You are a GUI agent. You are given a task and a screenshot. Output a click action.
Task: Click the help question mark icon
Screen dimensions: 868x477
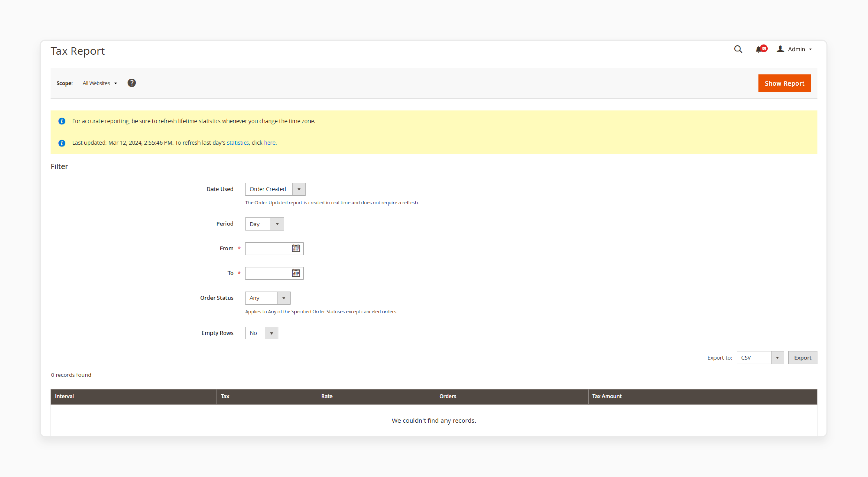(132, 83)
